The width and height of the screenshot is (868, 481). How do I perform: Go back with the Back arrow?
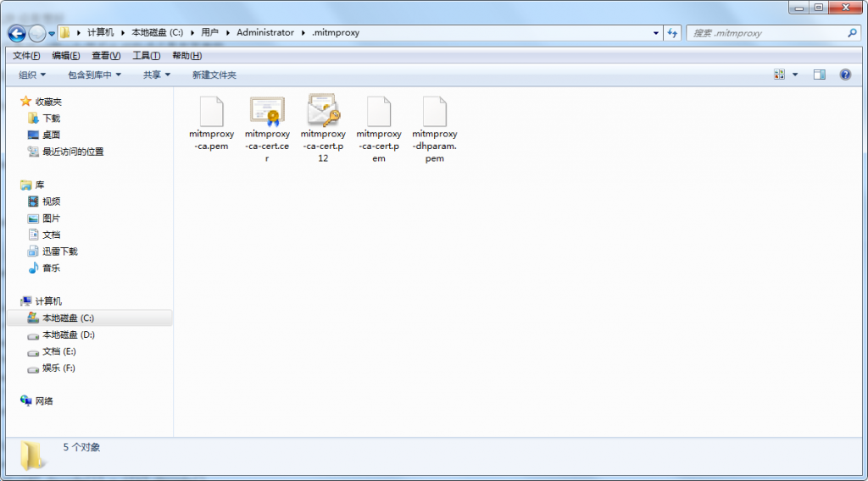(x=17, y=33)
